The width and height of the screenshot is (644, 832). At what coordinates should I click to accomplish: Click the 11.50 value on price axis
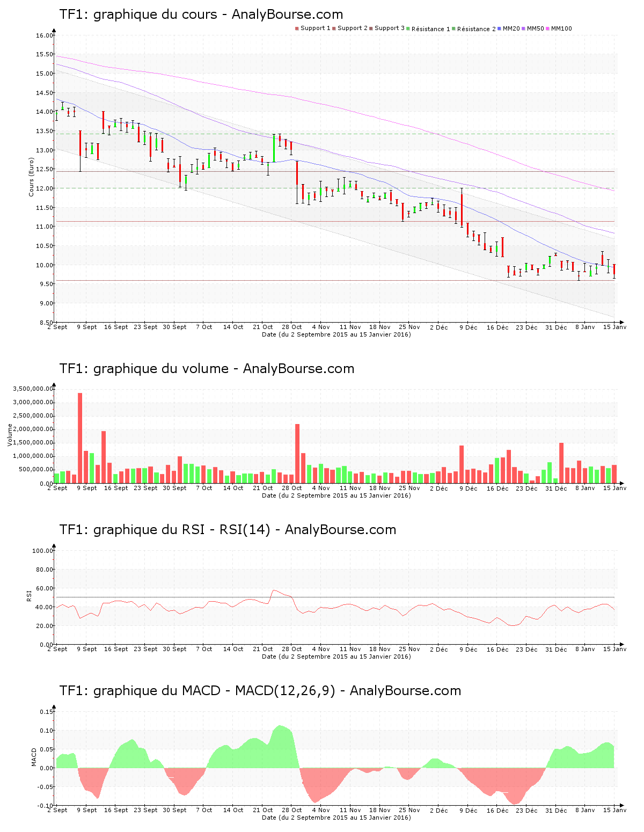[x=44, y=208]
